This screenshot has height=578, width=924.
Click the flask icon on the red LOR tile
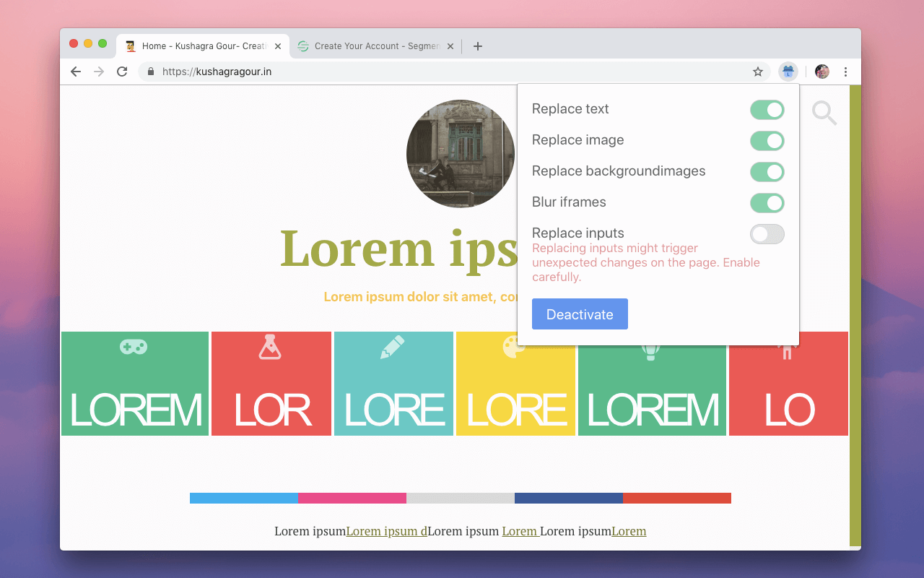coord(271,346)
